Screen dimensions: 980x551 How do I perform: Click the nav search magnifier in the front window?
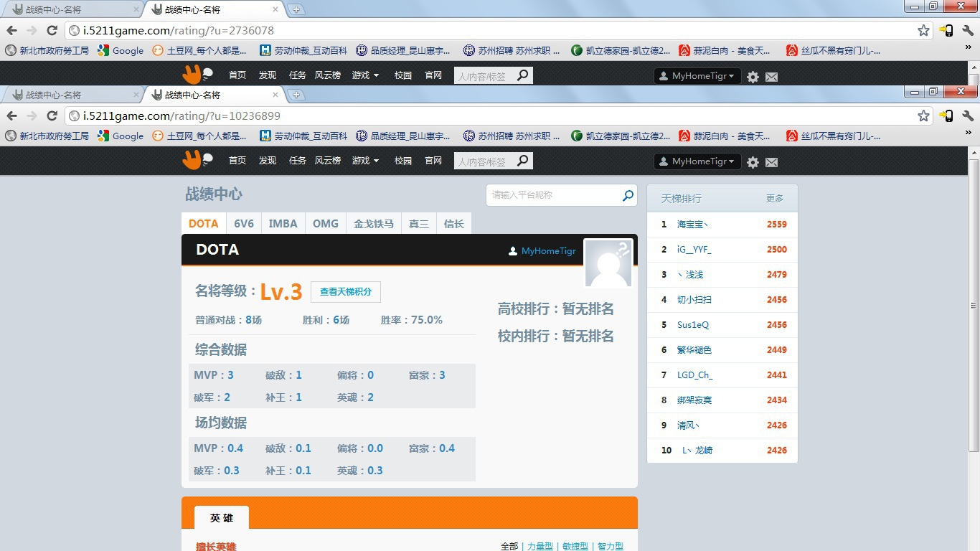click(523, 161)
